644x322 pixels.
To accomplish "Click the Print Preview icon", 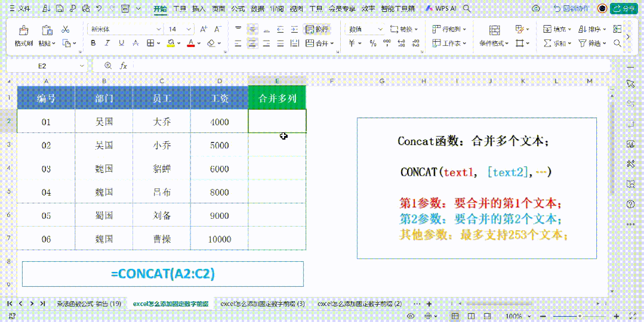I will tap(86, 8).
